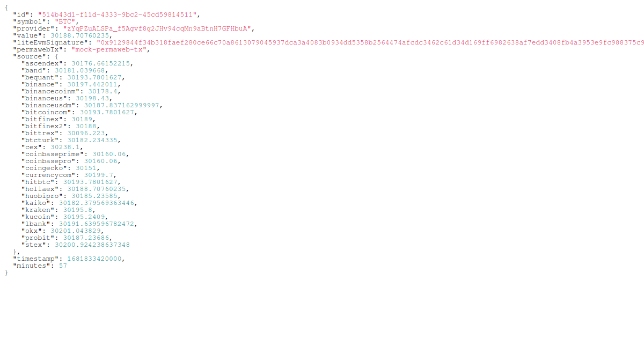
Task: Select the "mock-permaweb-tx" value
Action: click(111, 49)
